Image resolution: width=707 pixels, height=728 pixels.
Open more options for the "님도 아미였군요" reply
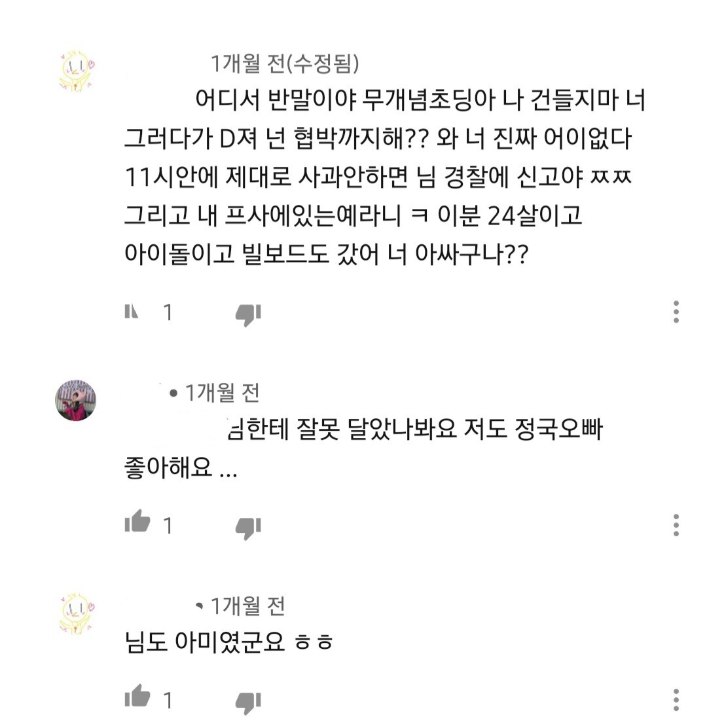point(676,699)
